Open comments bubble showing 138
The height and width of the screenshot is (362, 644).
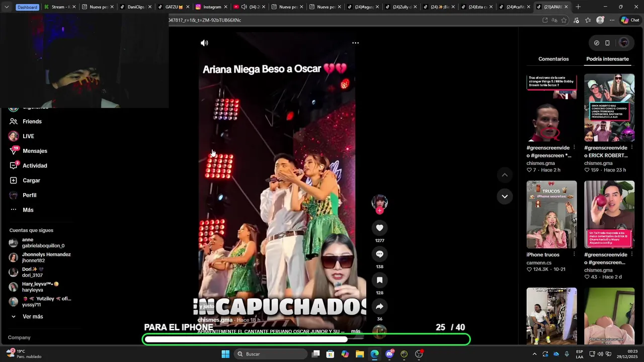coord(379,254)
